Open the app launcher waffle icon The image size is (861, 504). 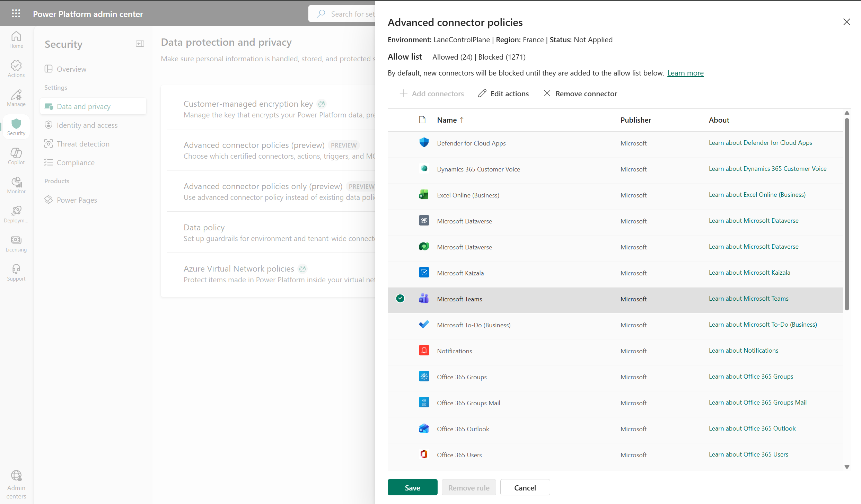[16, 14]
